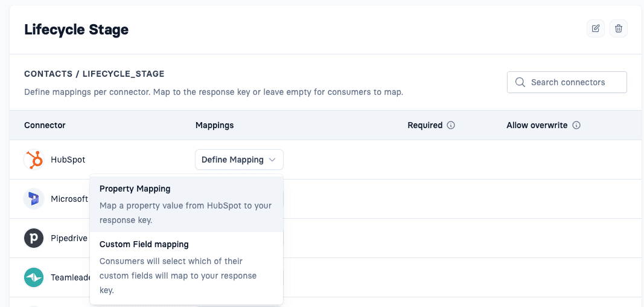Image resolution: width=644 pixels, height=307 pixels.
Task: Click the Required column header
Action: pyautogui.click(x=425, y=125)
